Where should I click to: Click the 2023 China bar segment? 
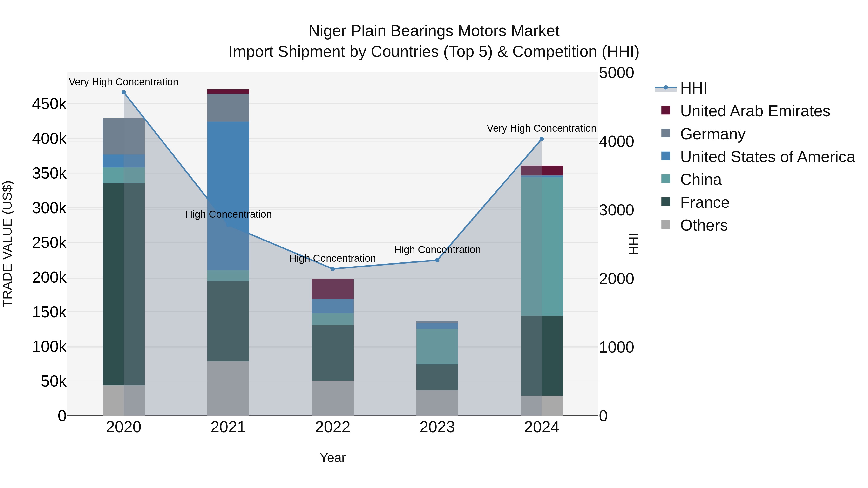click(437, 347)
